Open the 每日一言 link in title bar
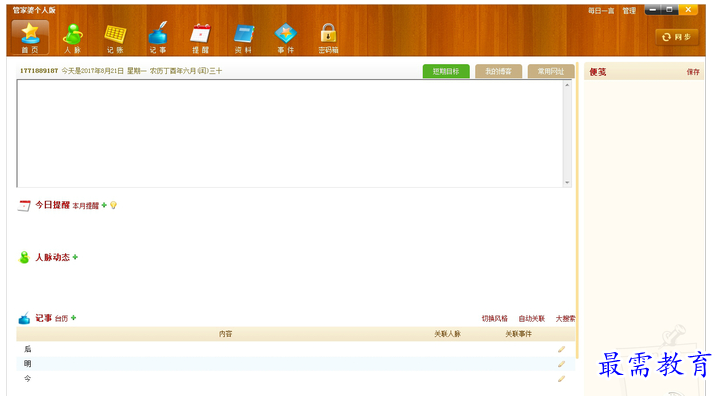Viewport: 720px width, 396px height. click(601, 11)
